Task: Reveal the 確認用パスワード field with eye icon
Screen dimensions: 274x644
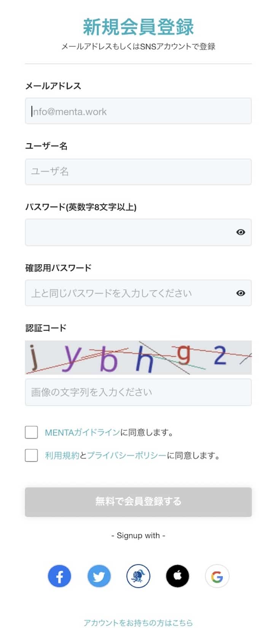Action: 241,293
